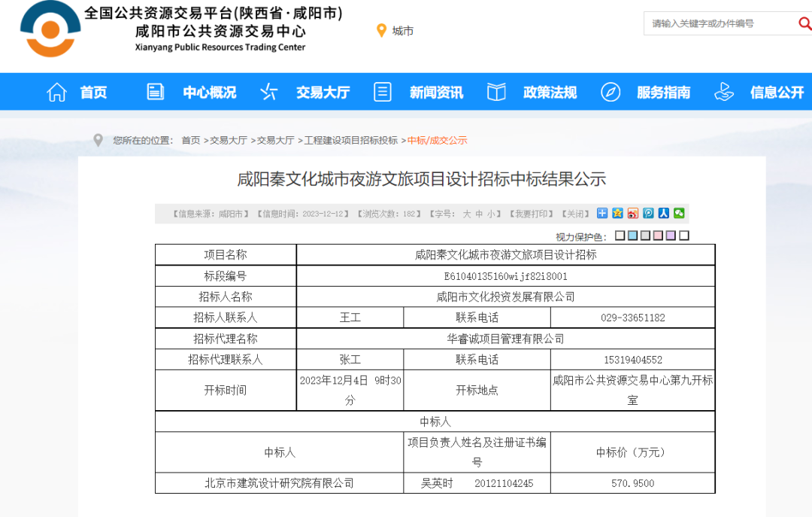Click cell 咸阳市公共资源交易中心第九开标室
Image resolution: width=812 pixels, height=517 pixels.
tap(633, 391)
